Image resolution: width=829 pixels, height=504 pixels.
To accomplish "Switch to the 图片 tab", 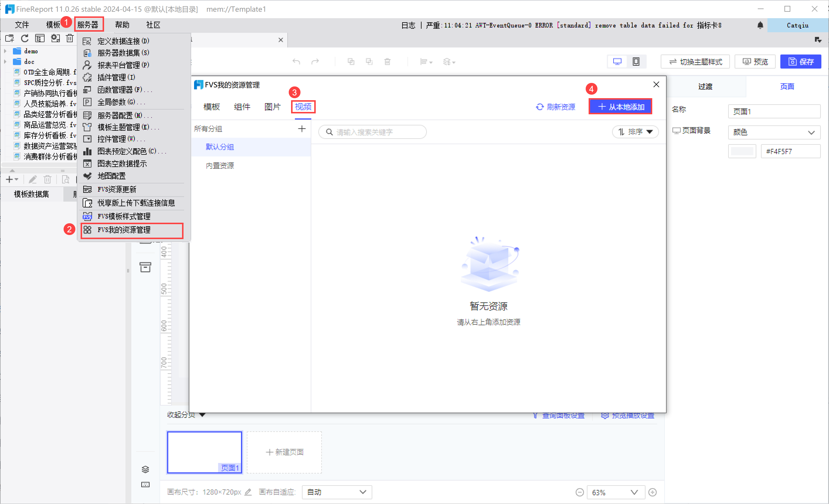I will 272,107.
